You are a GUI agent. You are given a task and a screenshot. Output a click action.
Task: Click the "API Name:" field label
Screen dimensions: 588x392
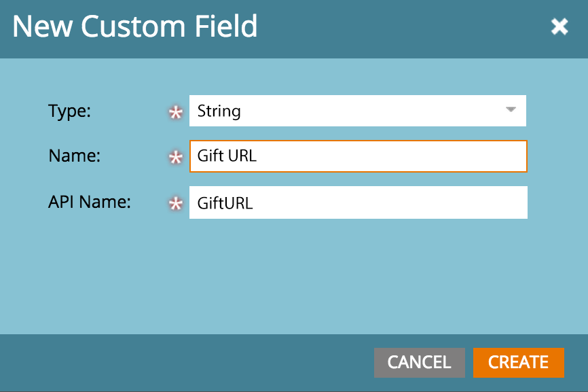(x=90, y=202)
